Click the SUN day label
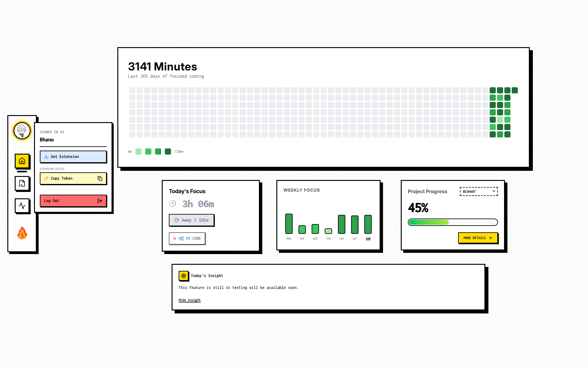The image size is (588, 367). (x=368, y=239)
